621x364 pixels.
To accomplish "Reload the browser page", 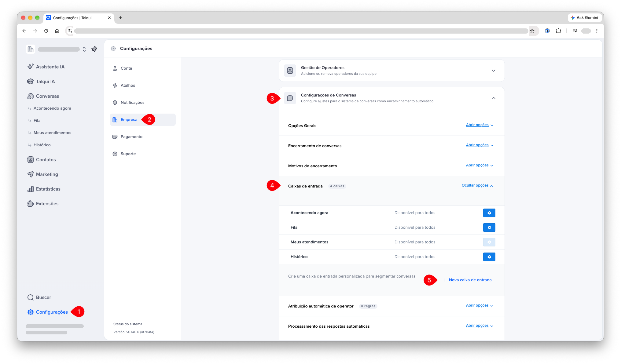I will click(x=46, y=31).
